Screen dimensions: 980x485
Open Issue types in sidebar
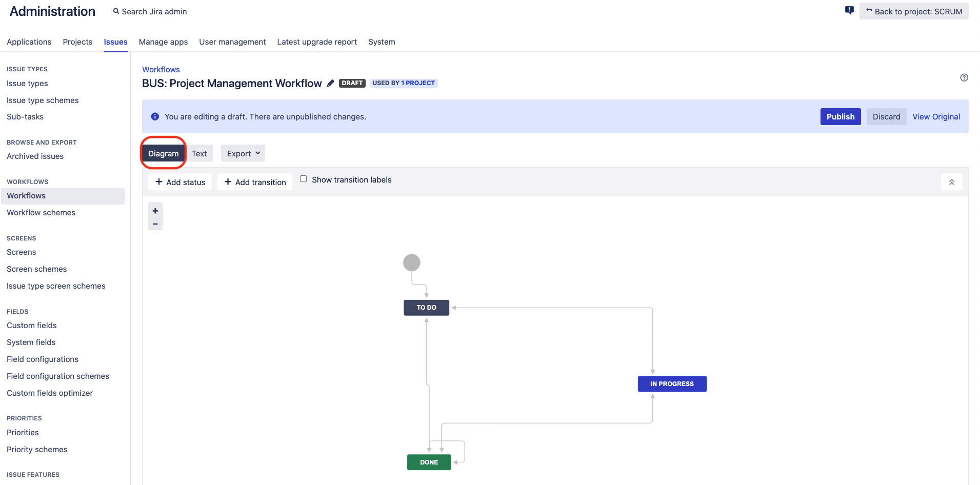click(27, 84)
